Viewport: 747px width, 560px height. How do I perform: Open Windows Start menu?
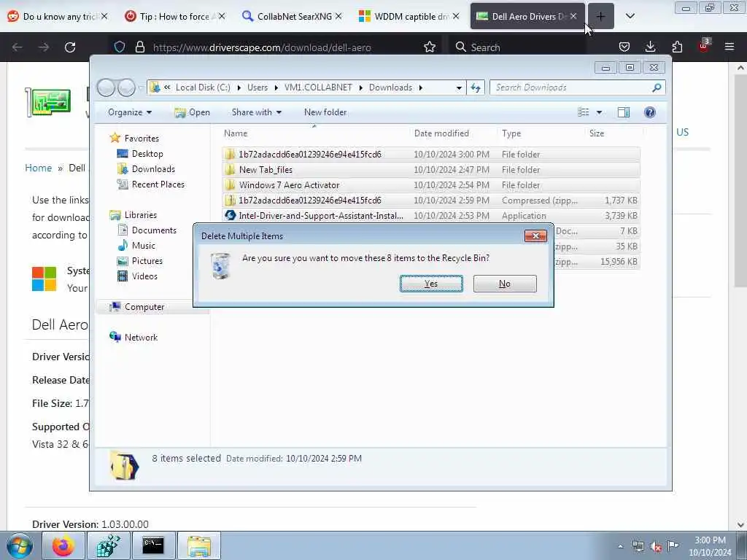19,545
